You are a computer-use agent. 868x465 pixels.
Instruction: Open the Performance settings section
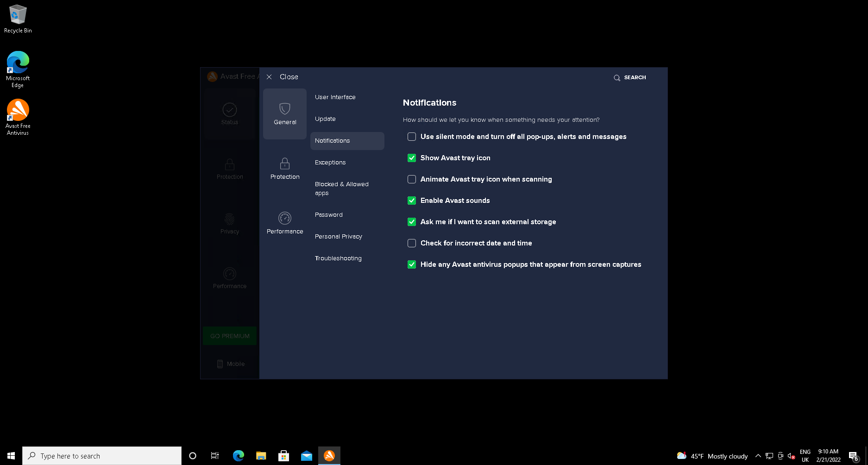click(x=285, y=223)
